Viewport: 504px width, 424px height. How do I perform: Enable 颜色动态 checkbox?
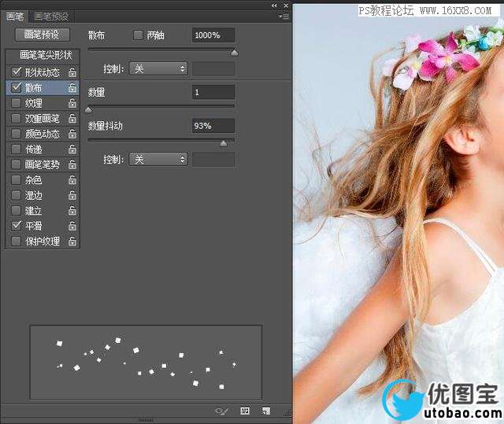pyautogui.click(x=16, y=134)
